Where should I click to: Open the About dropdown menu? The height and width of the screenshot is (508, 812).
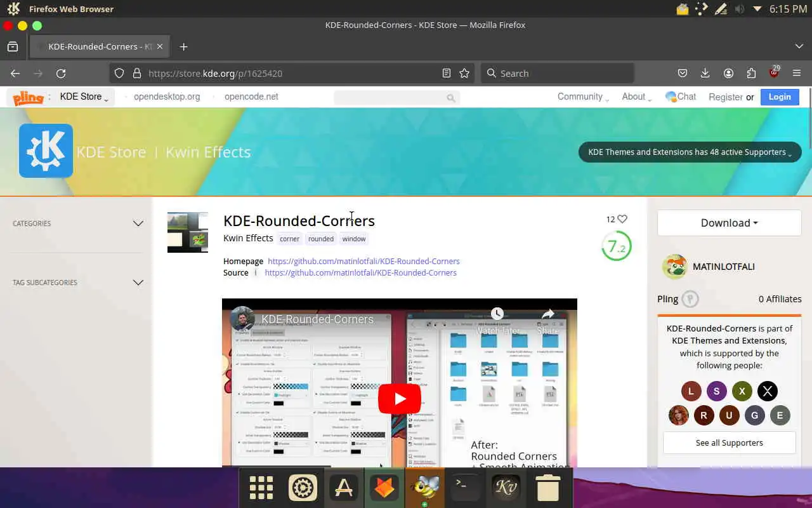tap(636, 97)
